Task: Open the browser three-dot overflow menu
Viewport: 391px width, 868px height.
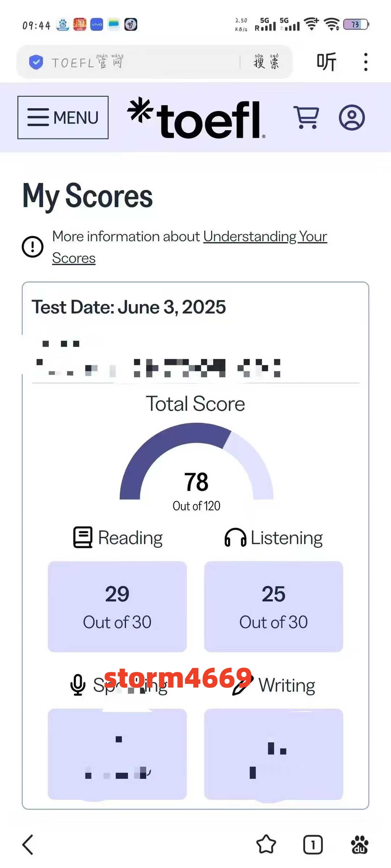Action: 366,62
